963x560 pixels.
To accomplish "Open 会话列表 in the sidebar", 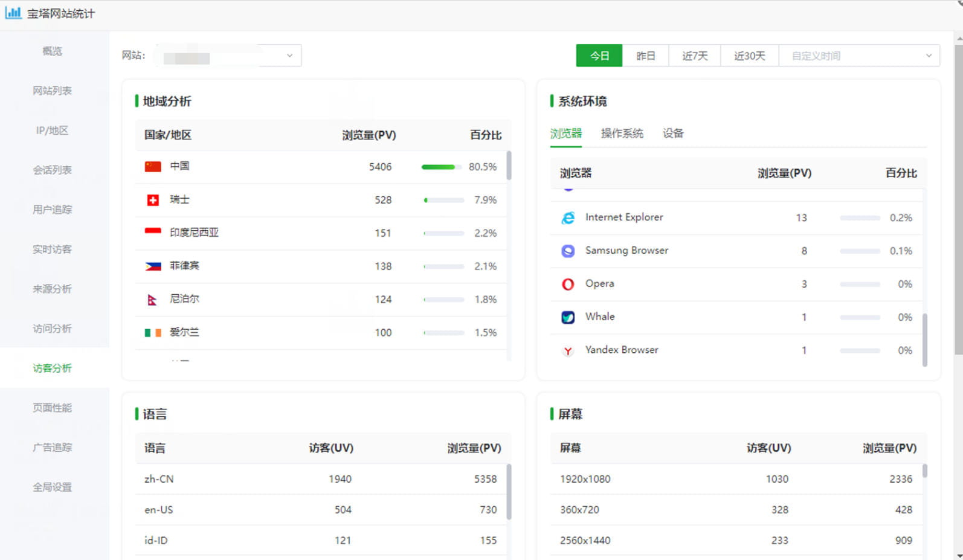I will [52, 170].
